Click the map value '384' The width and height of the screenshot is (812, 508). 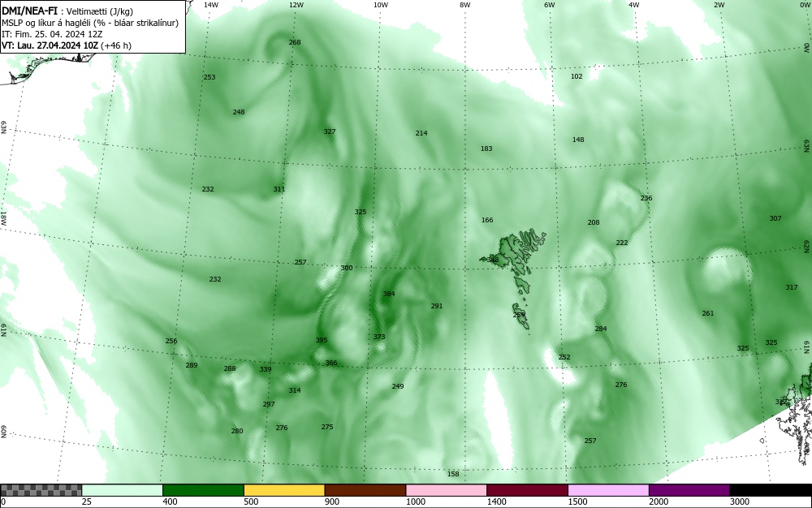click(x=389, y=294)
